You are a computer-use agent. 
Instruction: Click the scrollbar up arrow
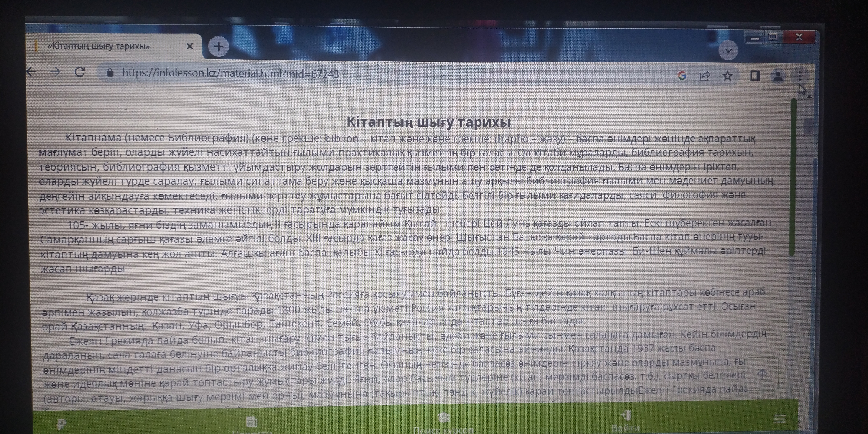[809, 97]
